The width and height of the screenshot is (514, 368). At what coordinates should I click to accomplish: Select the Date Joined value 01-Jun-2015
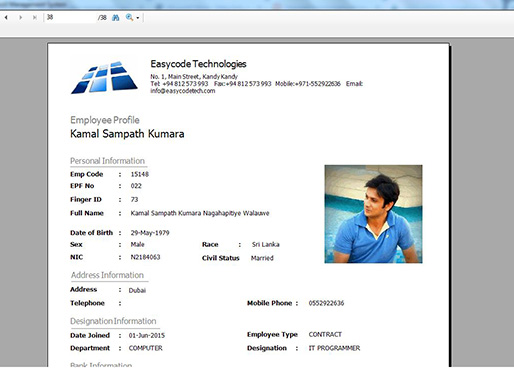tap(147, 335)
